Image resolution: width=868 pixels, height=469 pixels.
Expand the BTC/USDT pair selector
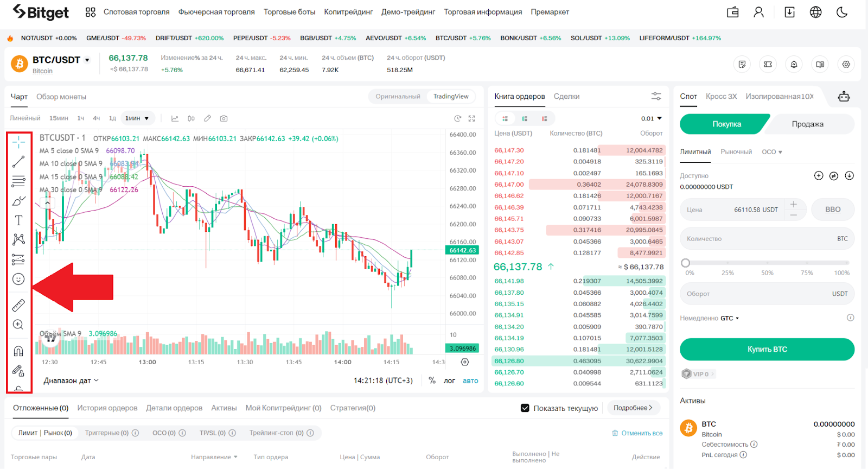87,60
